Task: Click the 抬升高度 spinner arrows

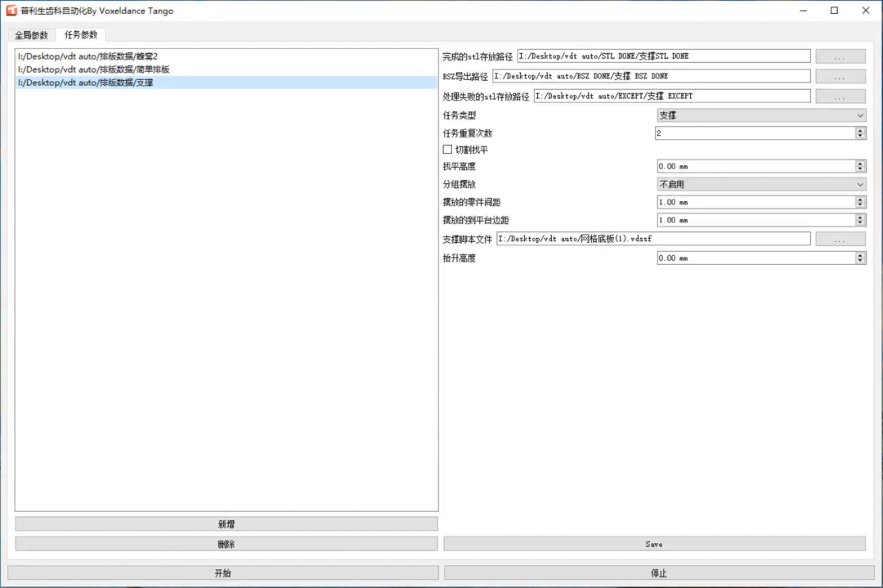Action: pyautogui.click(x=860, y=258)
